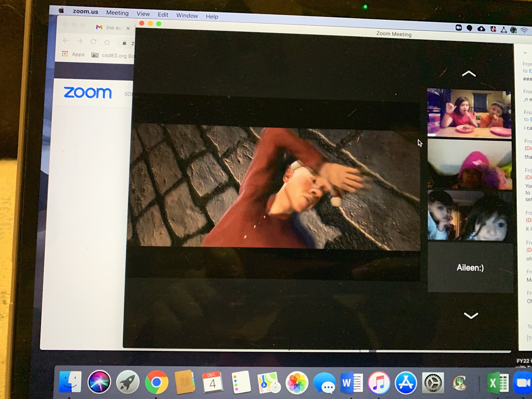Screen dimensions: 532x399
Task: Open Google Chrome from the dock
Action: [x=156, y=382]
